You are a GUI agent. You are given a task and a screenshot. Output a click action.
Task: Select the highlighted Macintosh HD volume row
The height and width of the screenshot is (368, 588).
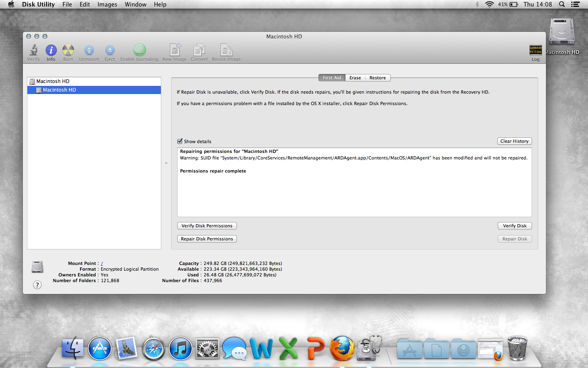[94, 90]
